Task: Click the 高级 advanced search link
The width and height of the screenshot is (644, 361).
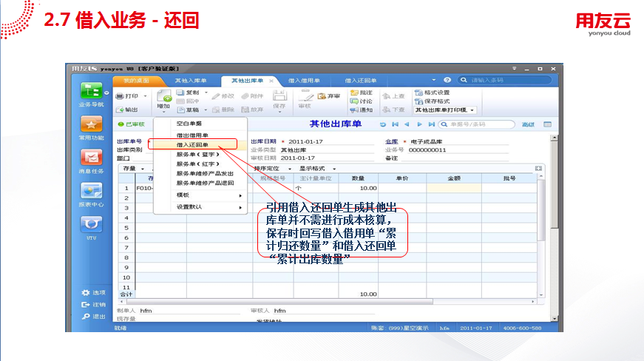Action: point(528,124)
